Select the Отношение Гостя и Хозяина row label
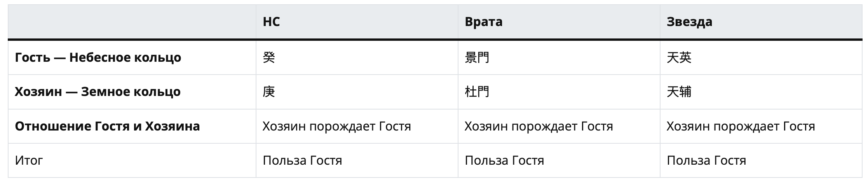The width and height of the screenshot is (868, 188). (x=107, y=126)
